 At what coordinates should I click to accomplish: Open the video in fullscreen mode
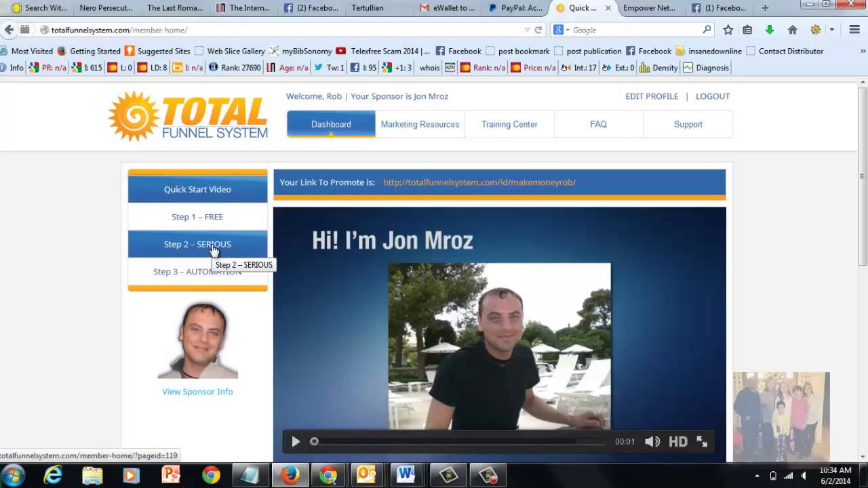(702, 442)
